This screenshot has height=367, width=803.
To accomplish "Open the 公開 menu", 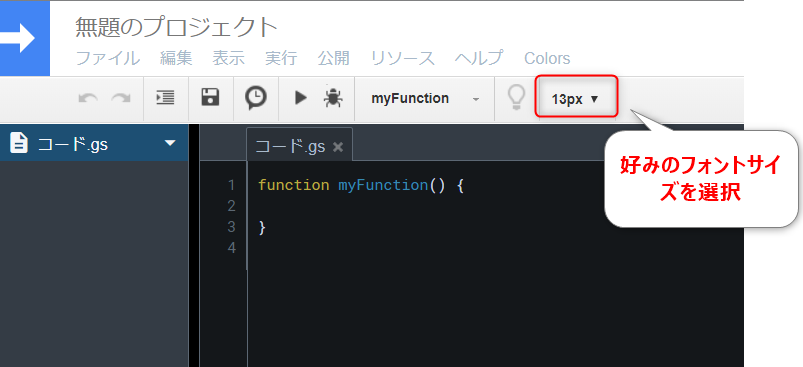I will coord(333,58).
